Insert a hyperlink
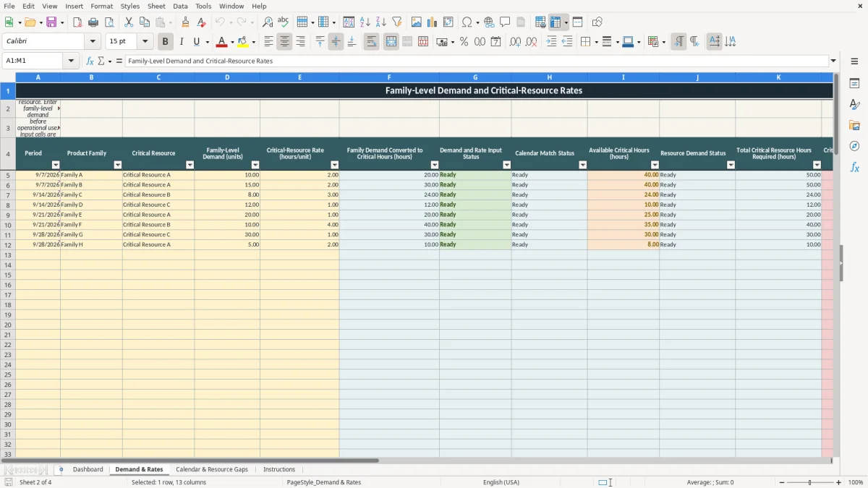Screen dimensions: 868x488 [490, 22]
